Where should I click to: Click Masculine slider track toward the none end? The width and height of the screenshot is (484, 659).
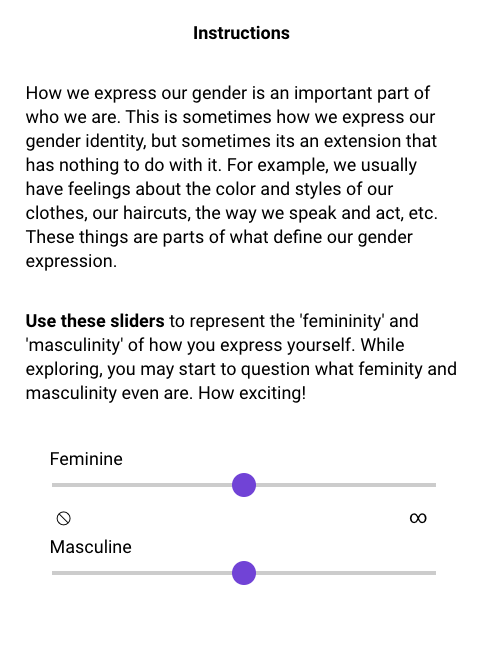coord(142,572)
